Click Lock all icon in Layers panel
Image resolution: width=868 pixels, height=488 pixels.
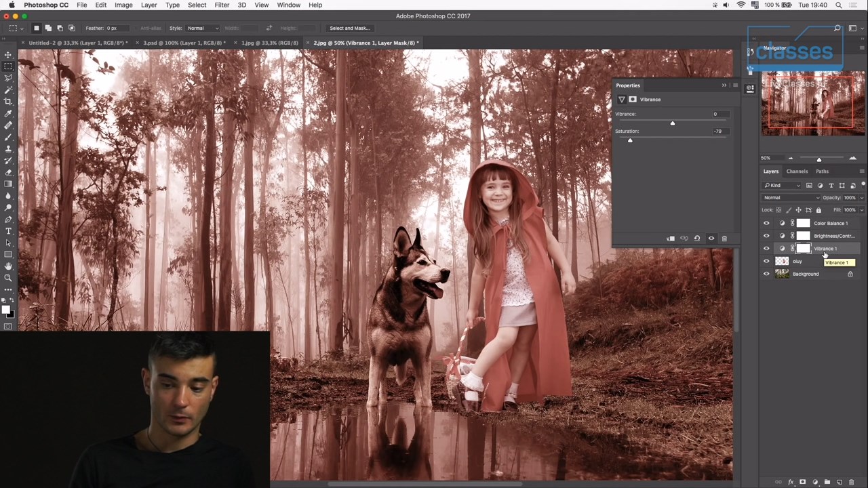coord(818,210)
